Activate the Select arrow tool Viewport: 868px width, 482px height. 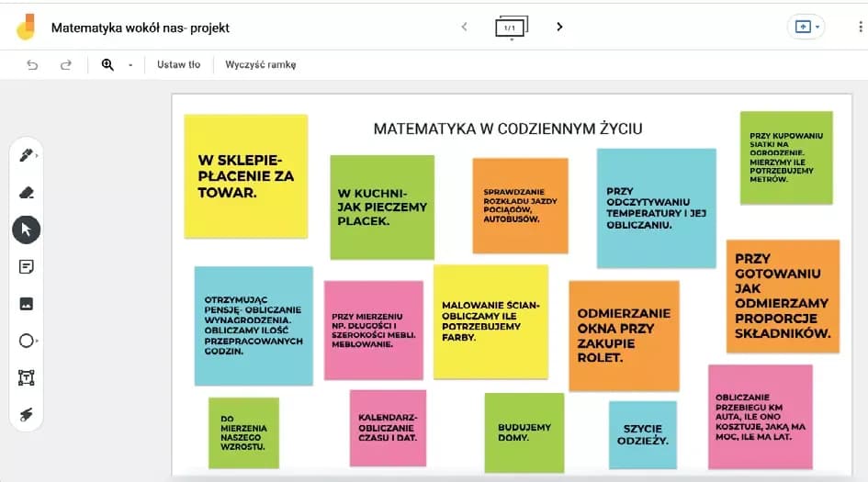[x=26, y=230]
